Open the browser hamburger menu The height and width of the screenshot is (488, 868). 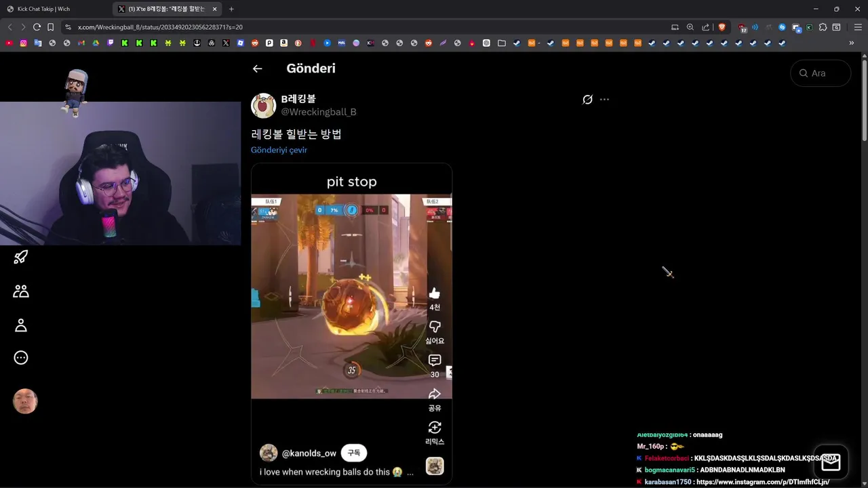tap(858, 27)
